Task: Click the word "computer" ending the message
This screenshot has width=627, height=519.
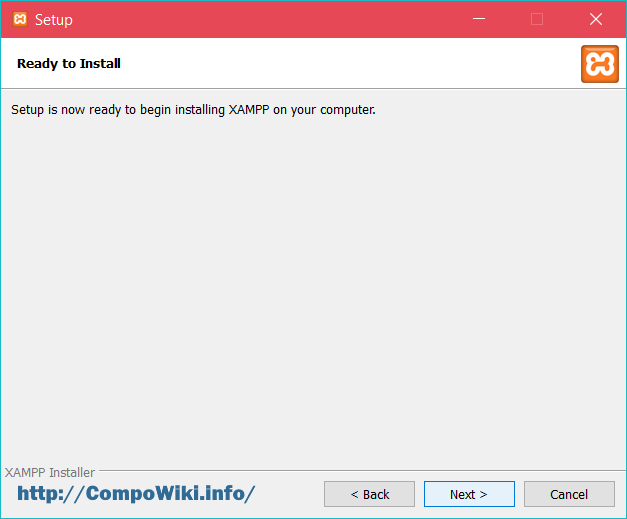Action: pos(344,109)
